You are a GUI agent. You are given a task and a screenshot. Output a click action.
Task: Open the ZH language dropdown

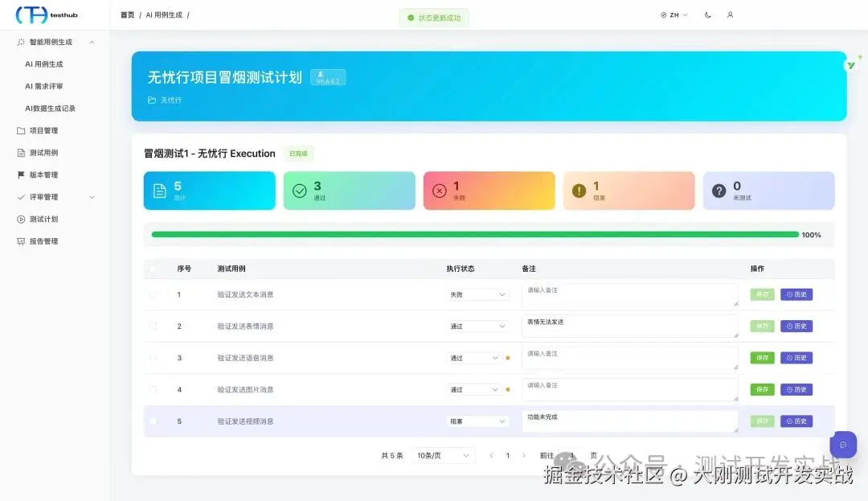click(x=674, y=15)
